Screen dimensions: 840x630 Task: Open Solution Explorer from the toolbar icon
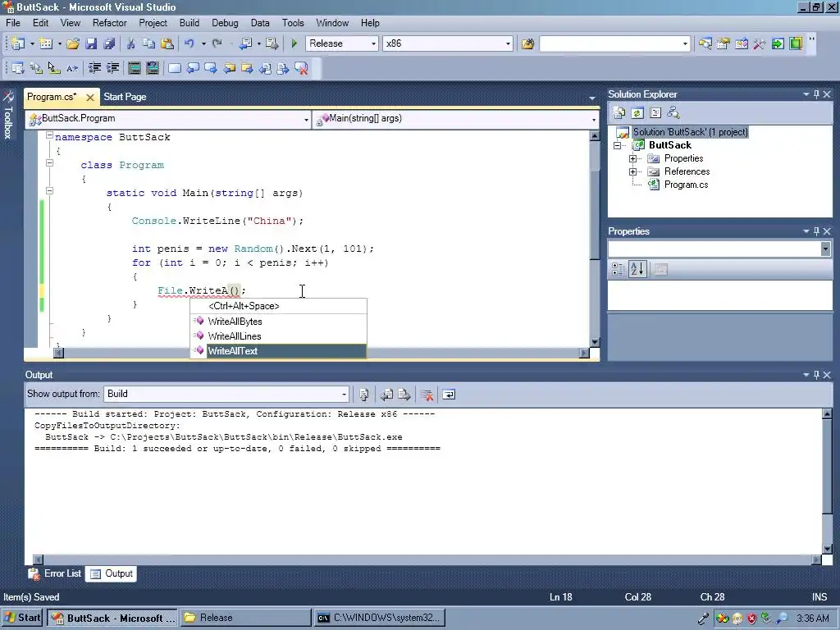705,43
